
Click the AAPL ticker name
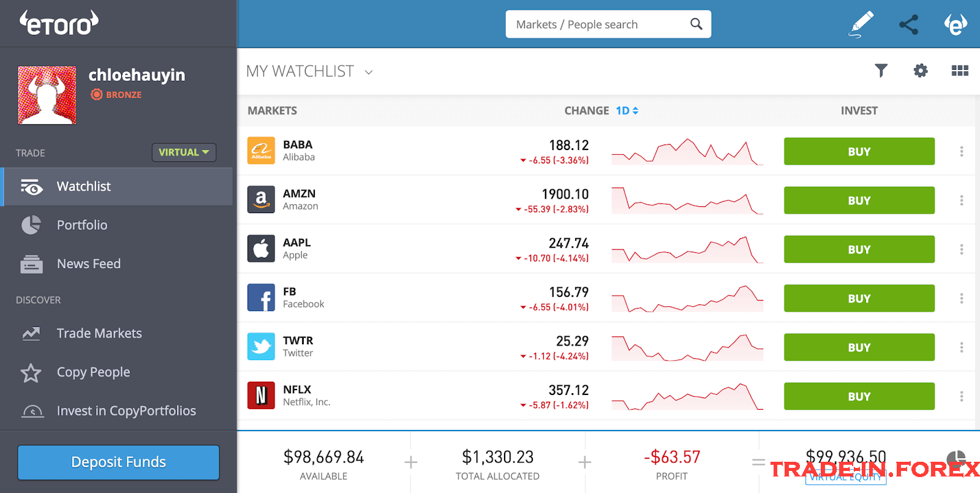297,243
